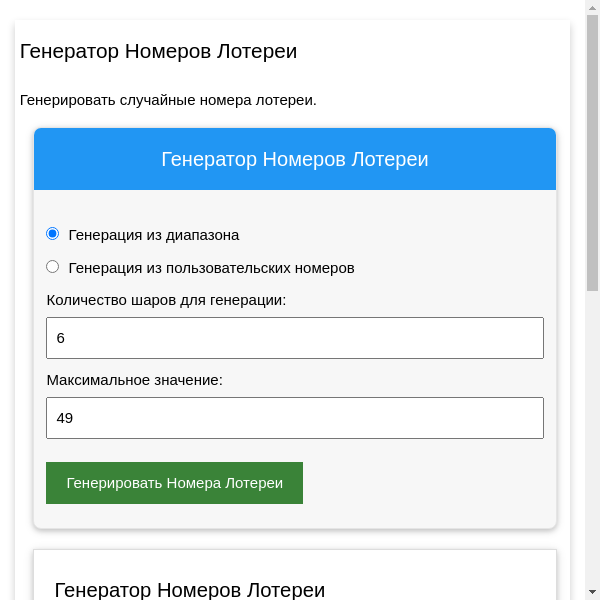This screenshot has height=600, width=600.
Task: Click the vertical scrollbar thumb
Action: [592, 150]
